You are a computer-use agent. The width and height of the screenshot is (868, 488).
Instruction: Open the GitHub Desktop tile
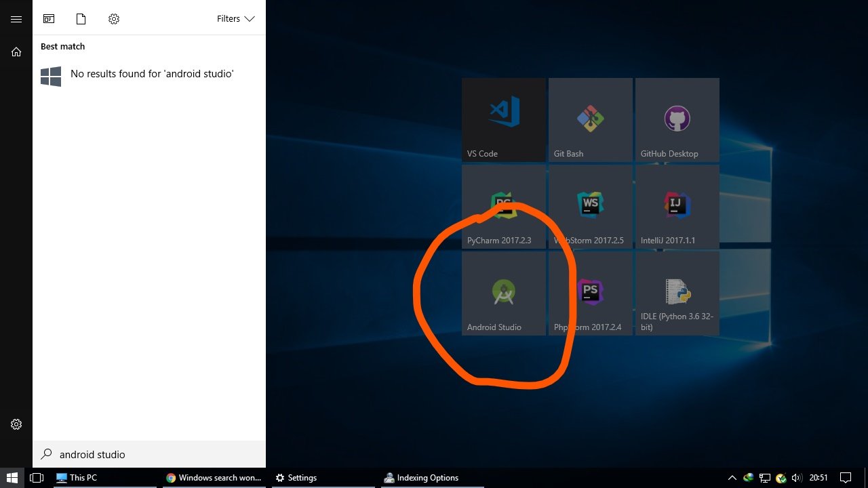(x=677, y=119)
